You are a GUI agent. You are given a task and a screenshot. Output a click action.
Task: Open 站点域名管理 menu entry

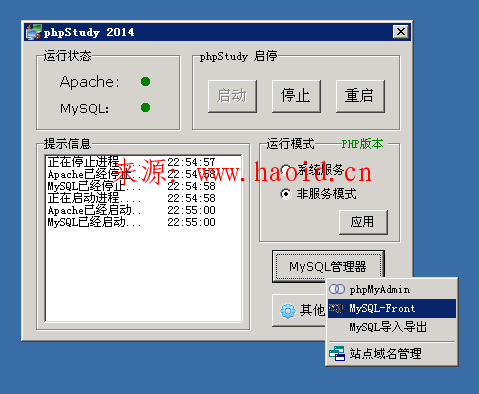tap(391, 353)
